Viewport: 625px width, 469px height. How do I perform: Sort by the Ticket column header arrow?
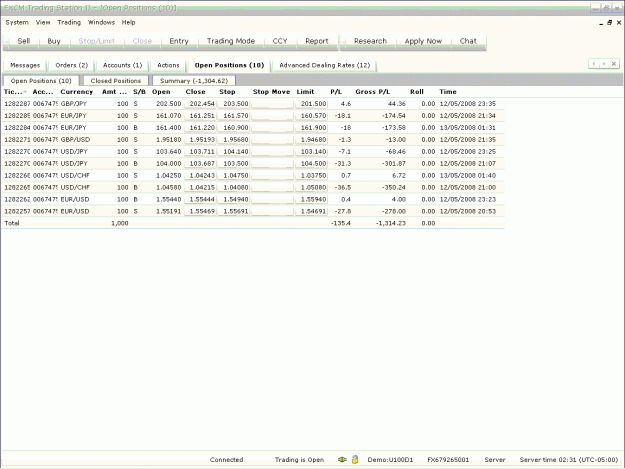click(x=26, y=92)
